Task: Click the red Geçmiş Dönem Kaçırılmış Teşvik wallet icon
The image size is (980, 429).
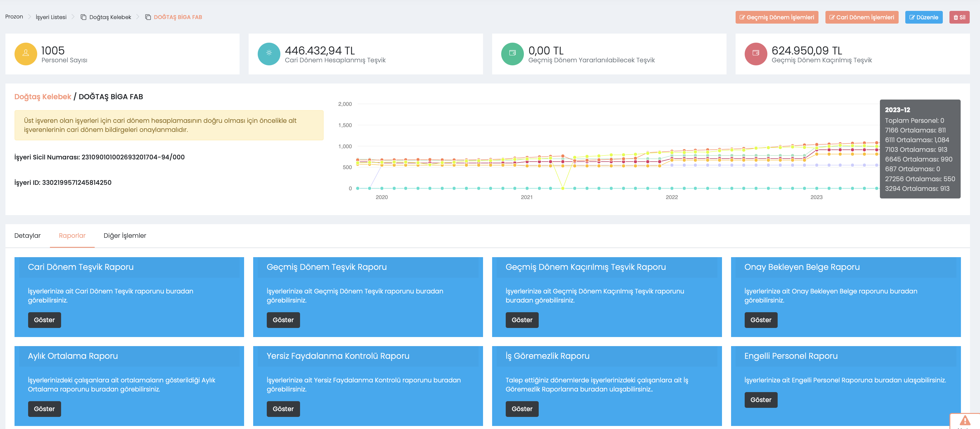Action: pos(756,54)
